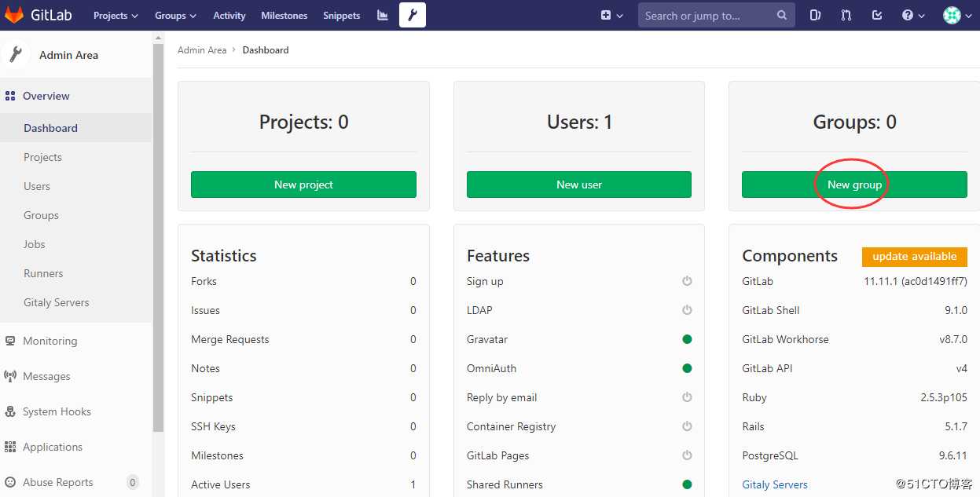Open System Hooks in sidebar

point(75,411)
